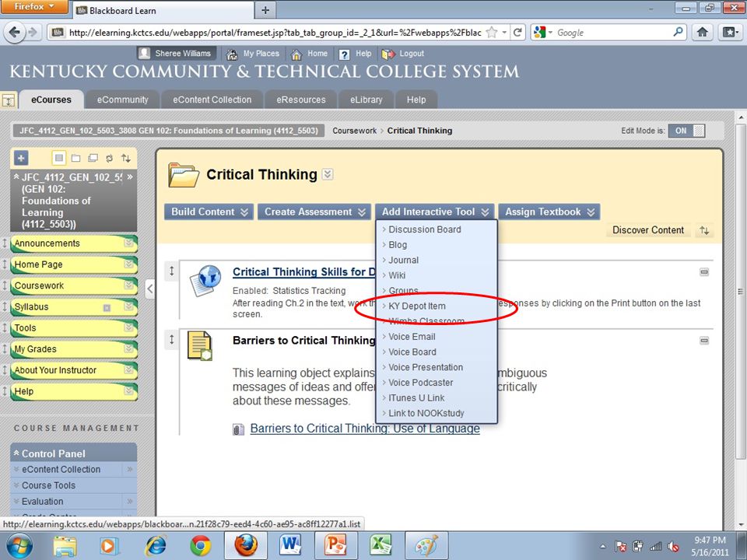Open the chevron menu beside Critical Thinking title
Viewport: 747px width, 560px height.
tap(328, 174)
